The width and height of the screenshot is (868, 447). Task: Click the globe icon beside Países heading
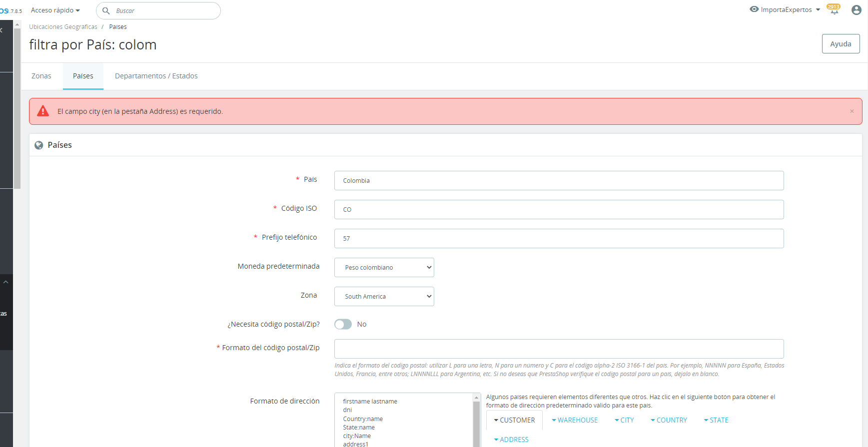38,145
